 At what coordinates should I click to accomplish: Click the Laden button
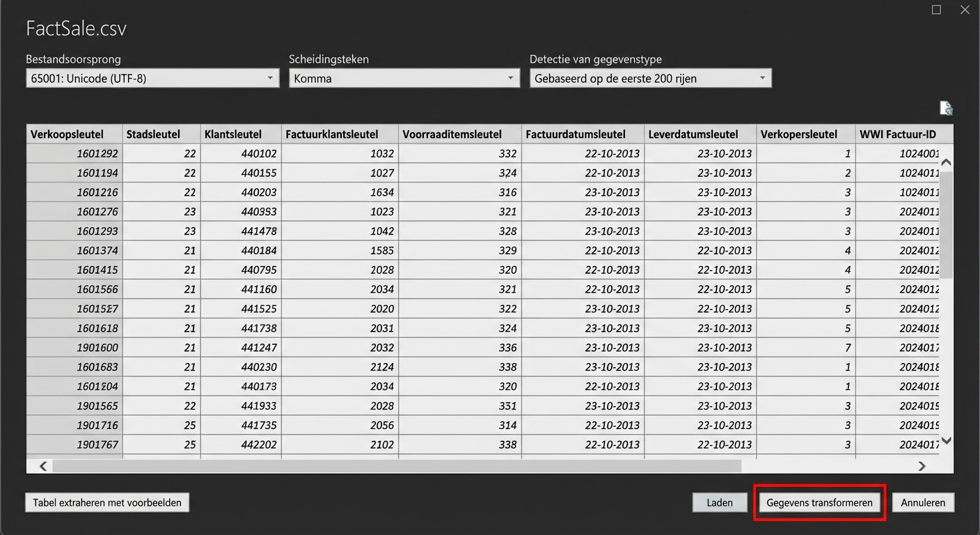click(720, 502)
